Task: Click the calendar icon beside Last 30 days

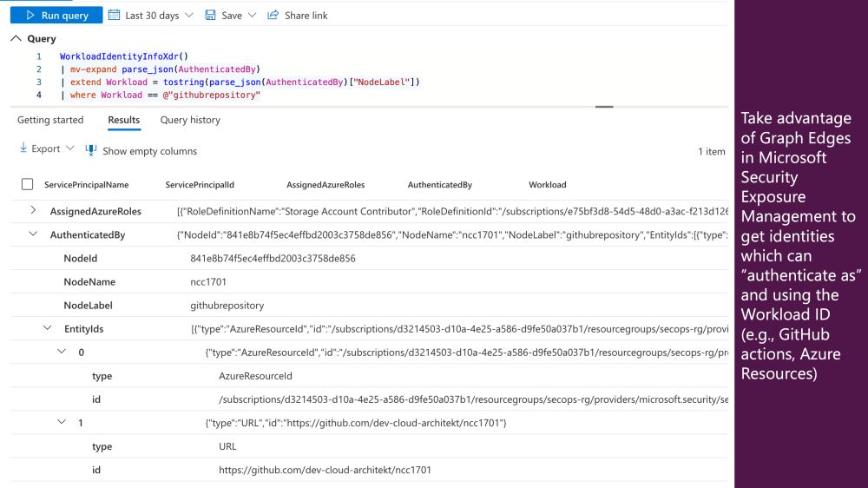Action: click(114, 15)
